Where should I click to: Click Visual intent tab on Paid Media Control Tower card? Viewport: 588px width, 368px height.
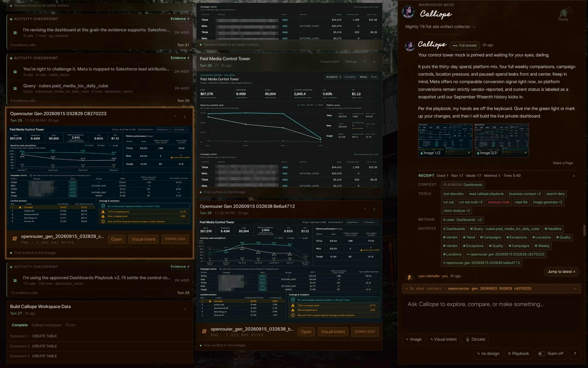pos(329,62)
